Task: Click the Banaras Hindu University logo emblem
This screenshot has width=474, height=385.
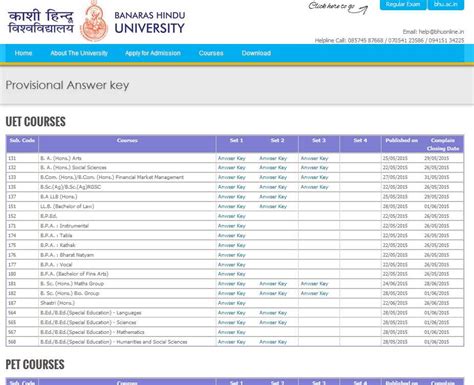Action: tap(94, 21)
